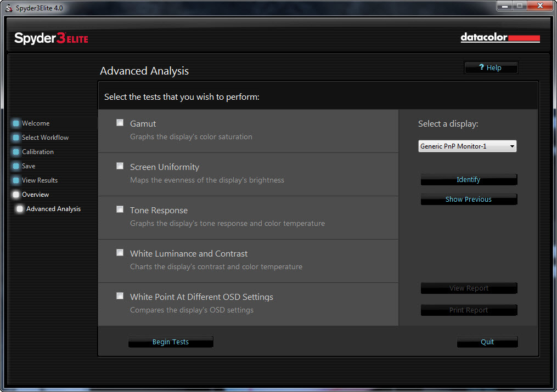Viewport: 557px width, 392px height.
Task: Click the Identify display button
Action: (469, 180)
